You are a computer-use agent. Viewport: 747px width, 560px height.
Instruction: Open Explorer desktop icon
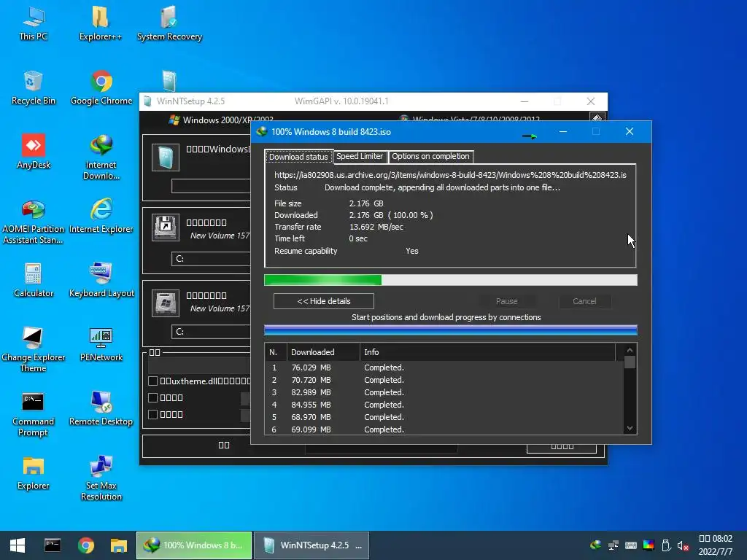(34, 474)
